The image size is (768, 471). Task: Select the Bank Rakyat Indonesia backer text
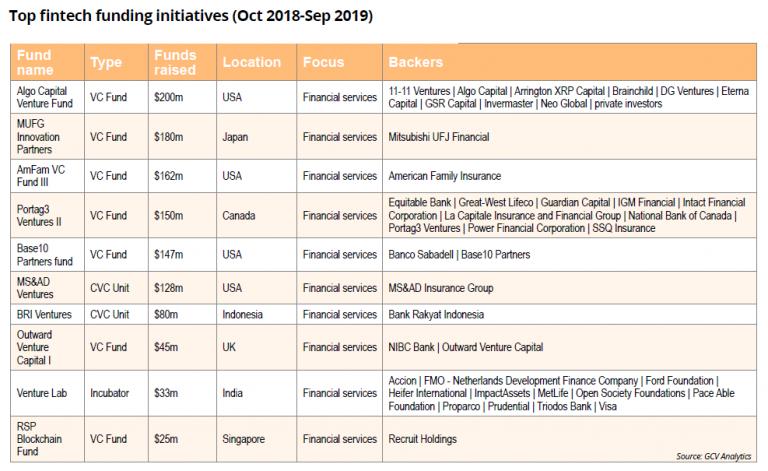pyautogui.click(x=436, y=314)
